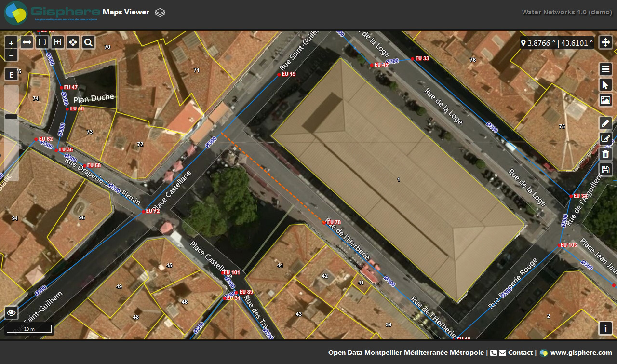Click the pan arrows icon near coordinates

click(x=605, y=42)
